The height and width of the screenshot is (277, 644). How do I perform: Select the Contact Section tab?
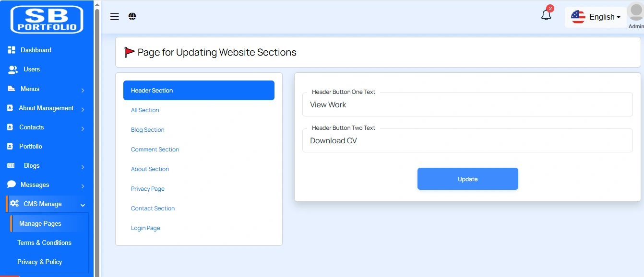[153, 208]
